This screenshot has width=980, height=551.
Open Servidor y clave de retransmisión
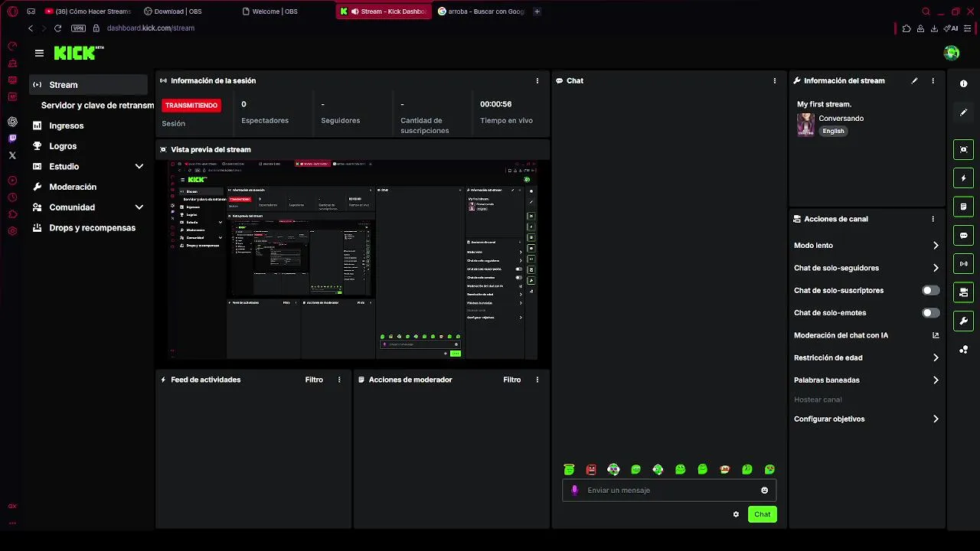coord(97,106)
